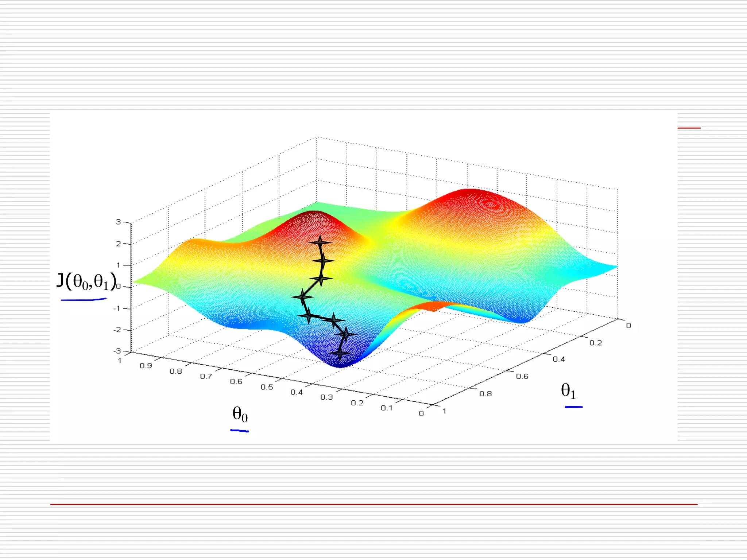Click the long red horizontal line at slide bottom
Screen dimensions: 747x560
click(x=373, y=504)
